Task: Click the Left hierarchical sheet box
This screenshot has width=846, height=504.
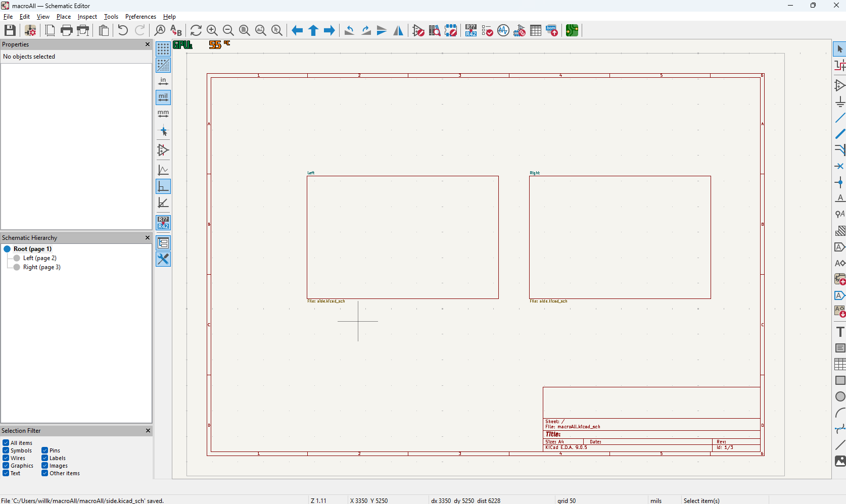Action: click(x=402, y=237)
